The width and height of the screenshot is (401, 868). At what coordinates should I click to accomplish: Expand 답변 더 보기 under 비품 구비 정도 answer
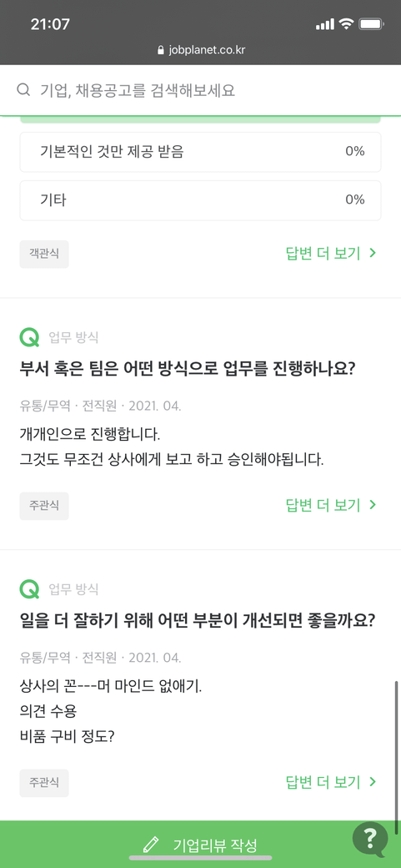point(331,782)
